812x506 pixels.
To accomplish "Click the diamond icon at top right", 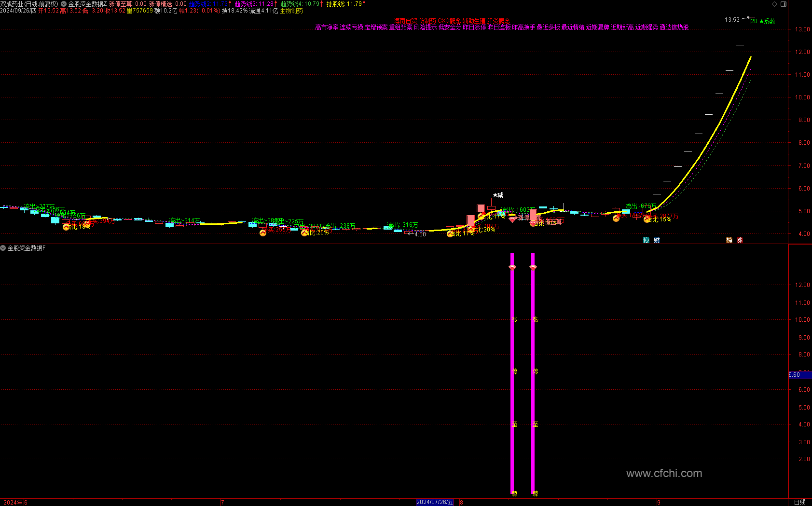I will tap(775, 4).
